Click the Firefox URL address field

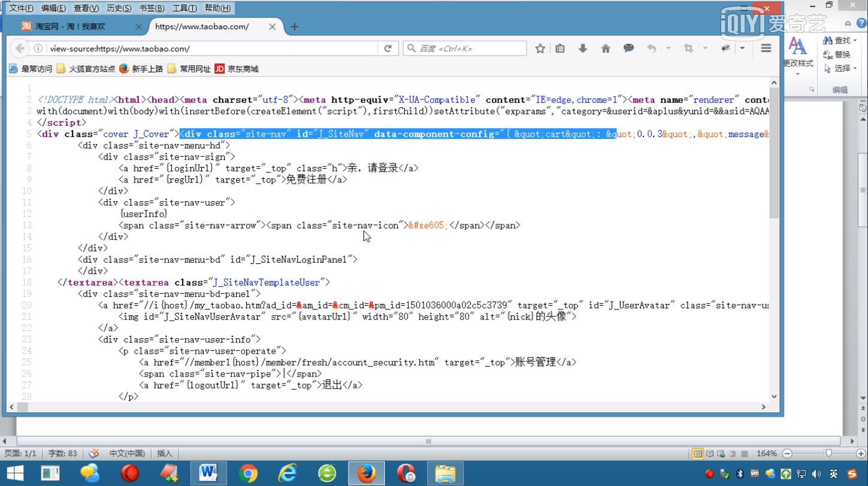point(213,48)
